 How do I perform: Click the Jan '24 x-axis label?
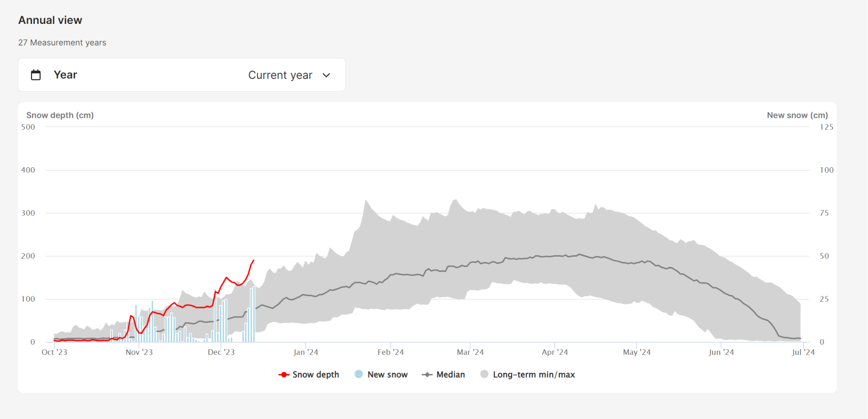click(x=305, y=352)
